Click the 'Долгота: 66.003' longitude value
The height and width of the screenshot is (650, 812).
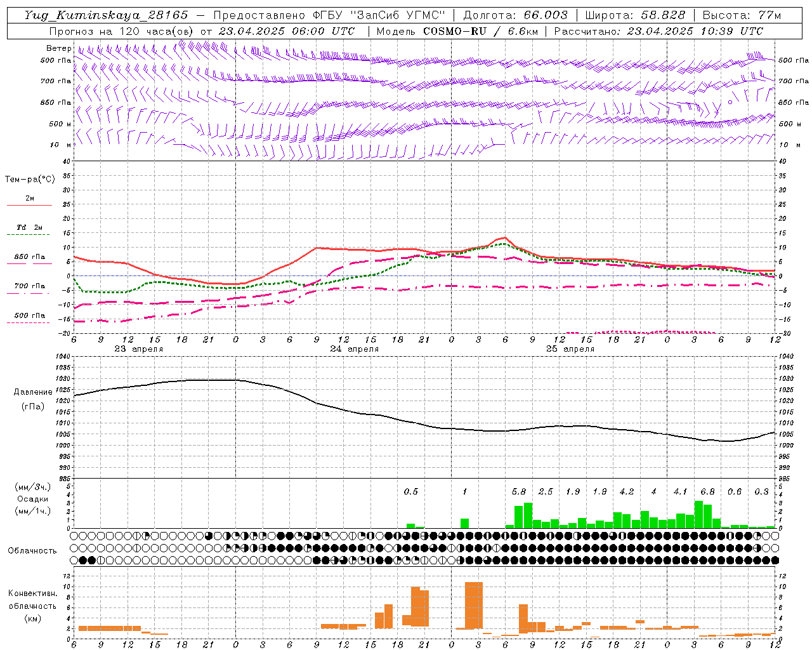(x=515, y=15)
